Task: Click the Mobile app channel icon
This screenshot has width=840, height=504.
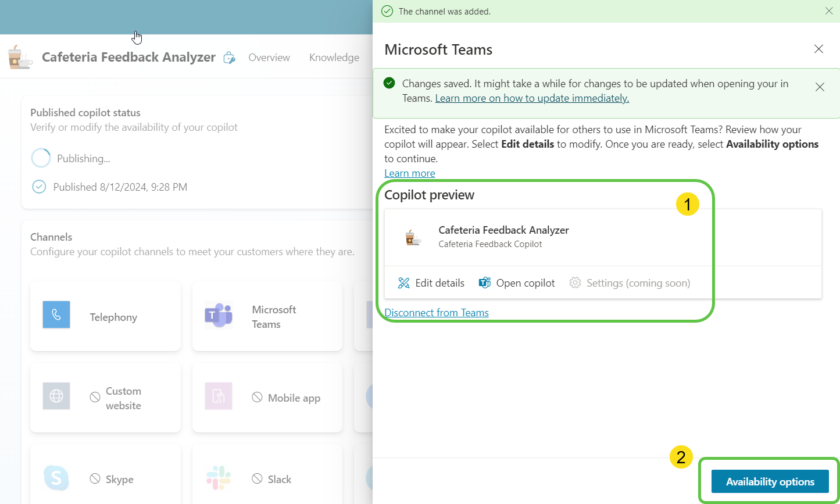Action: [x=219, y=396]
